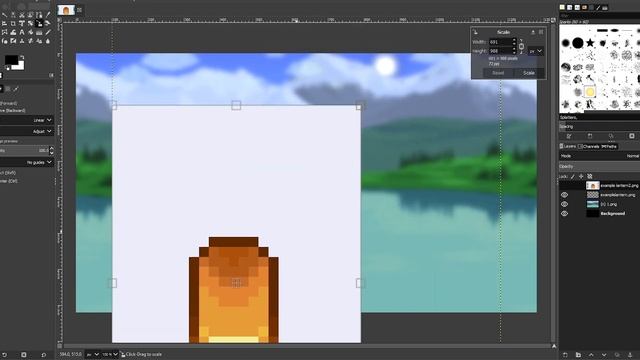
Task: Toggle lock alpha channel
Action: (590, 176)
